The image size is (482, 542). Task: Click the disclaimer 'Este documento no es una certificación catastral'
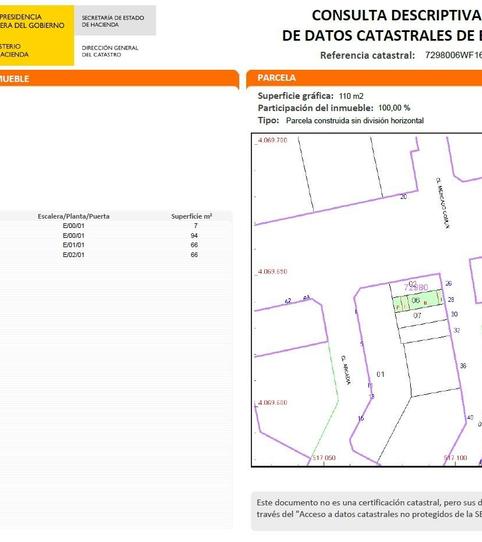(349, 503)
